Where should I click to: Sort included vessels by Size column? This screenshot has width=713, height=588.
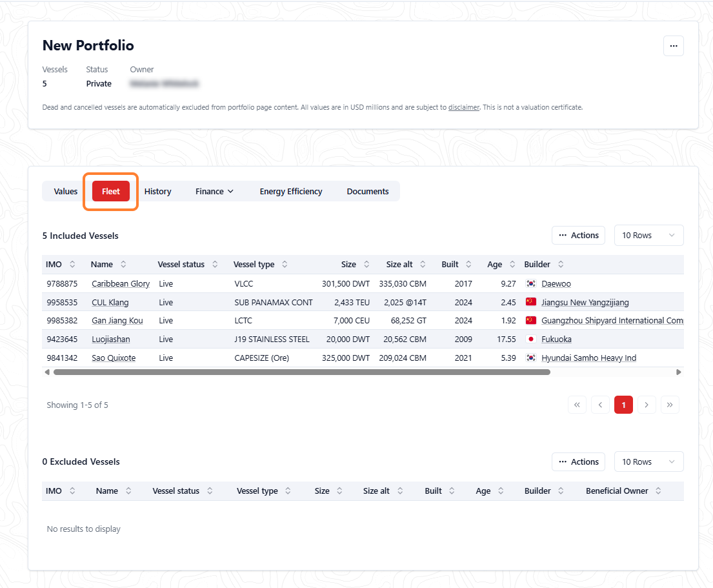pos(367,264)
